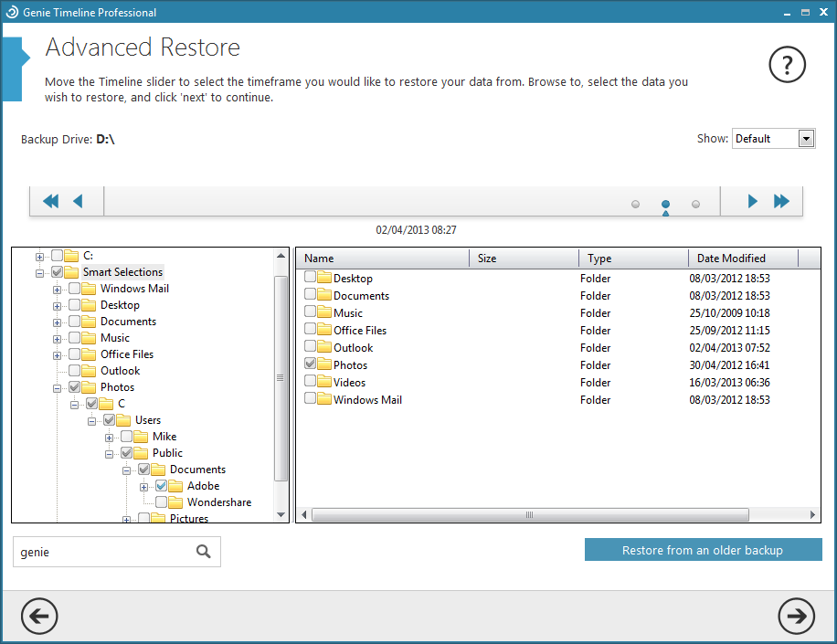Tick the Wondershare checkbox in tree
Screen dimensions: 837x644
(162, 502)
